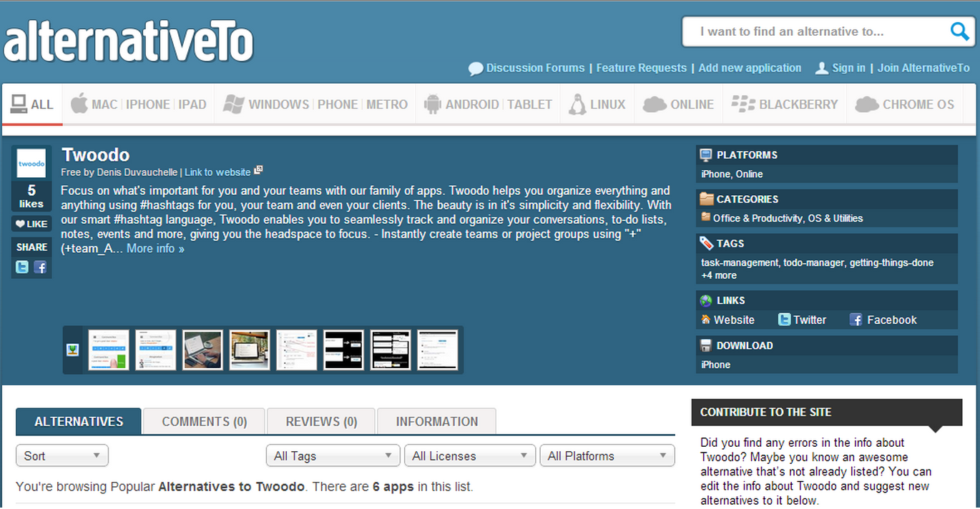980x509 pixels.
Task: Open the Sort dropdown
Action: coord(62,455)
